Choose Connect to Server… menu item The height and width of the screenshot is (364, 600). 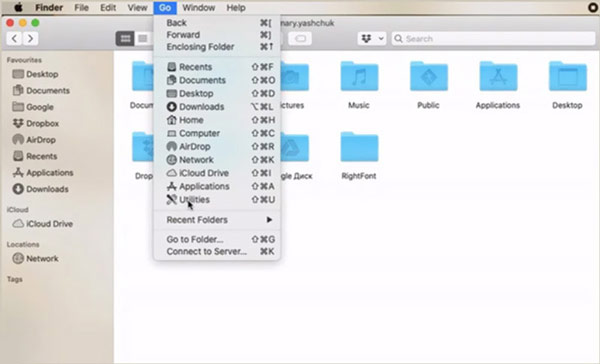pos(217,252)
